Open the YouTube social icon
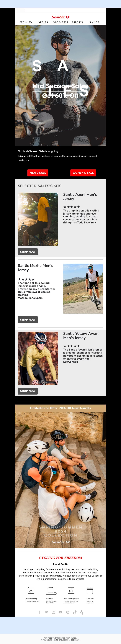Image resolution: width=121 pixels, height=644 pixels. tap(60, 612)
